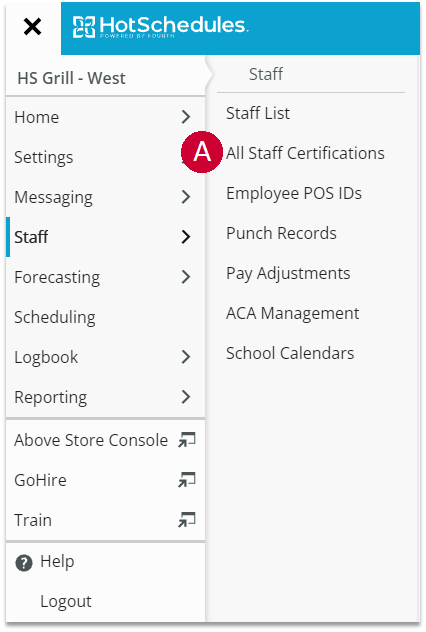The image size is (426, 632).
Task: Expand the Logbook submenu arrow
Action: pyautogui.click(x=186, y=357)
